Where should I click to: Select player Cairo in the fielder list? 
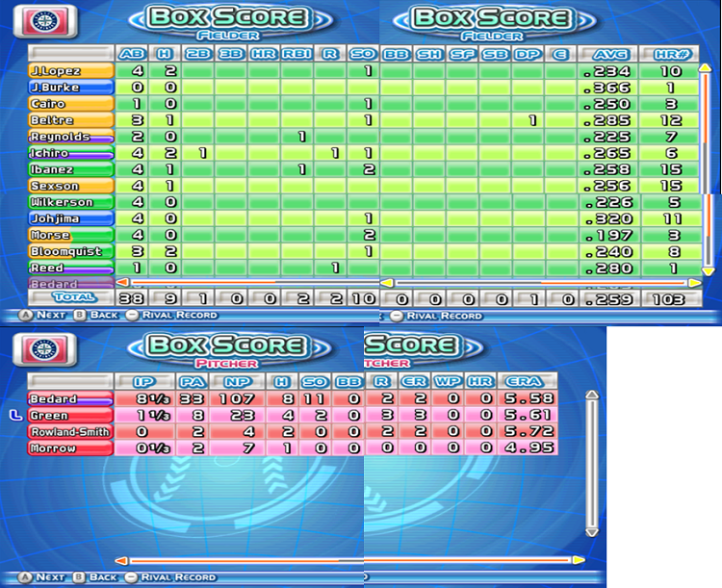[71, 104]
